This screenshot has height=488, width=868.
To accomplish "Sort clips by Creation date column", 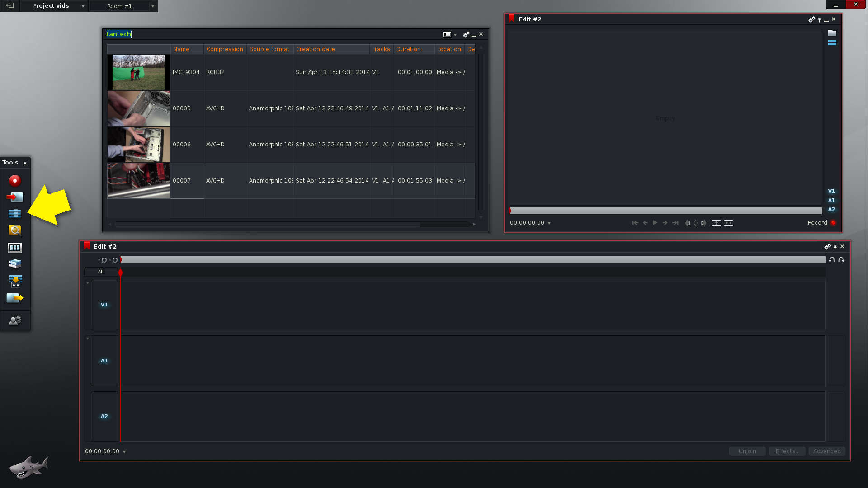I will pos(315,49).
